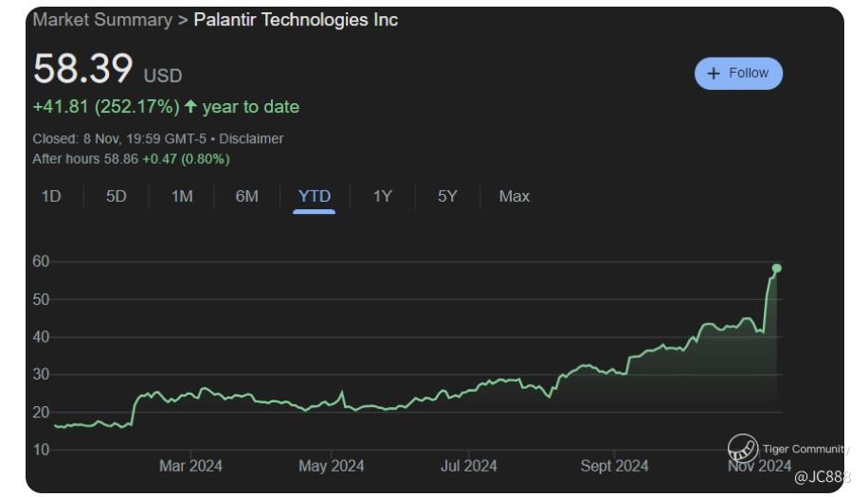The height and width of the screenshot is (497, 868).
Task: Click the Tiger Community logo icon
Action: 742,448
